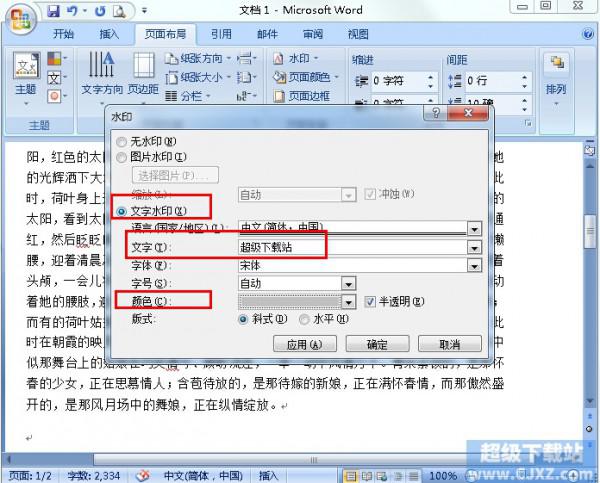600x483 pixels.
Task: Toggle 插入 insert mode in status bar
Action: 268,476
